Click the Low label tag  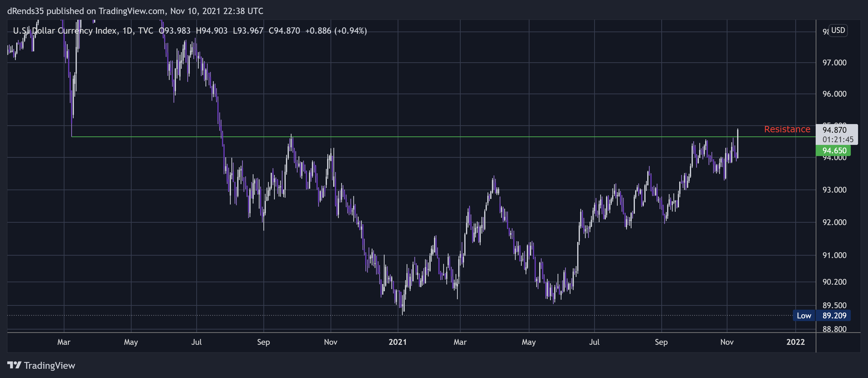click(x=804, y=316)
